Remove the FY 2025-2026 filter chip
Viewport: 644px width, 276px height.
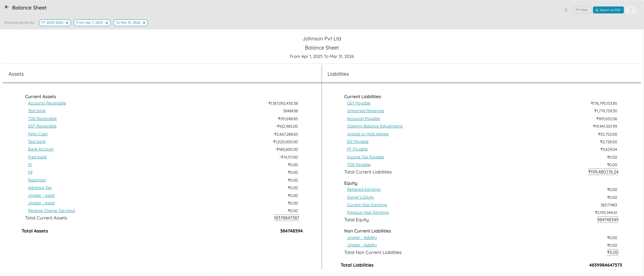67,23
